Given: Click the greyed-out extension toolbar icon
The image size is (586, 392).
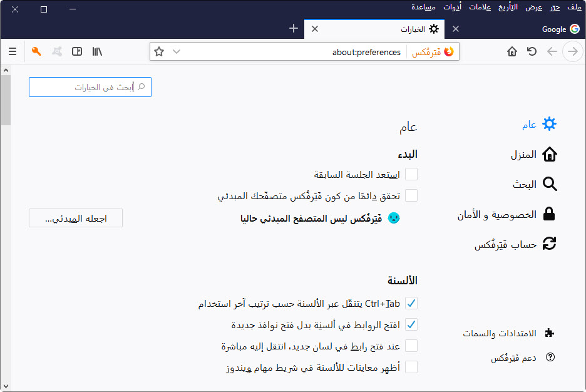Looking at the screenshot, I should 57,51.
